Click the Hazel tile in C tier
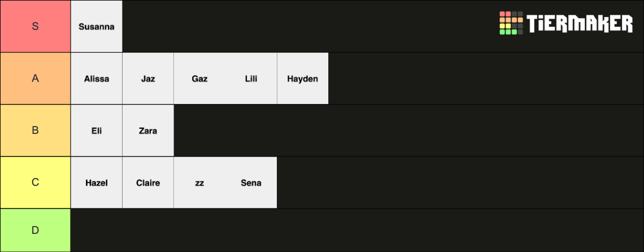The image size is (644, 252). pos(97,183)
